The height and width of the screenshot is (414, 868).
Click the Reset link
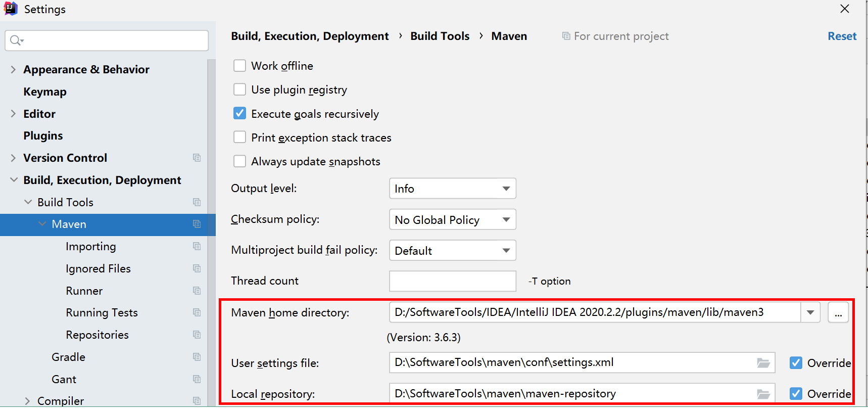coord(842,36)
